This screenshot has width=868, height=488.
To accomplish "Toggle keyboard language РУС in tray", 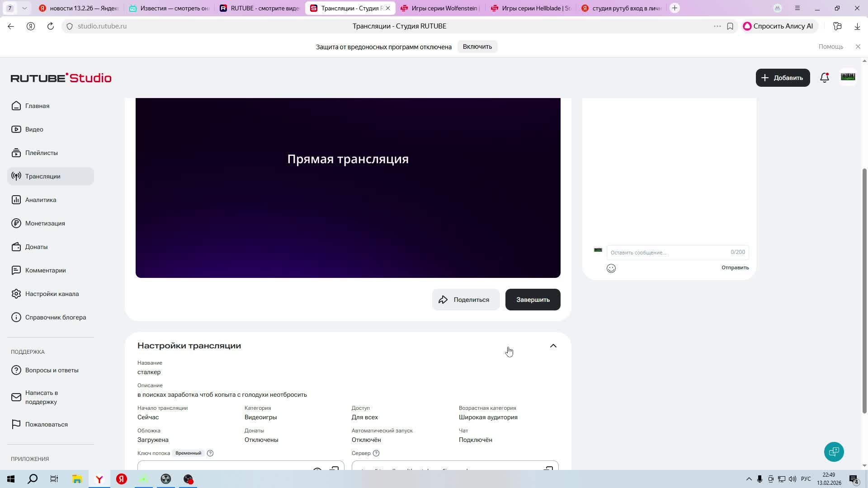I will pyautogui.click(x=806, y=479).
